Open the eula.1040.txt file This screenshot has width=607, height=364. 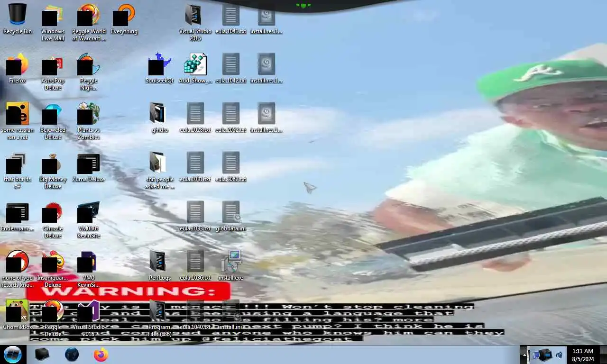click(x=195, y=315)
